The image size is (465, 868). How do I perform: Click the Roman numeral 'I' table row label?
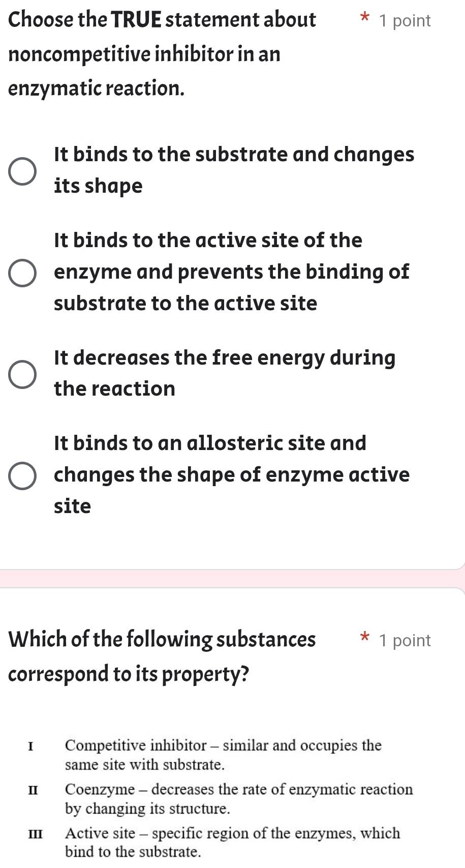tap(32, 746)
